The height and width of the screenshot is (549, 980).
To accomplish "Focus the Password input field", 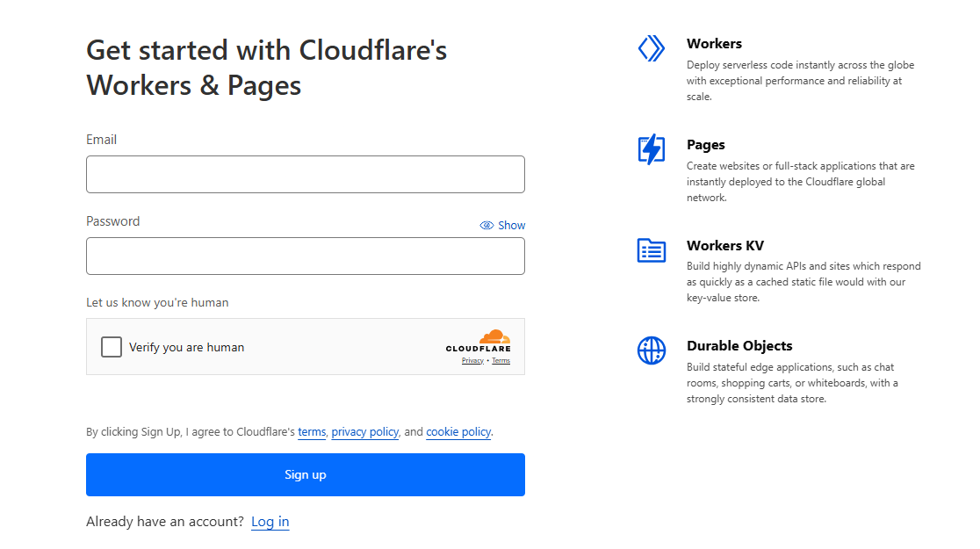I will pos(306,256).
